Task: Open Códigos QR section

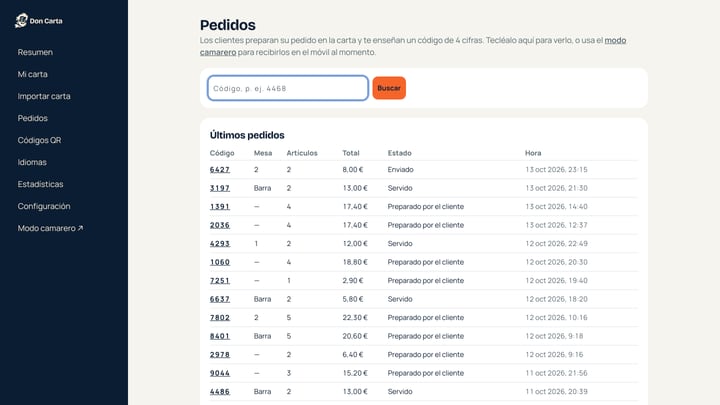Action: [x=39, y=141]
